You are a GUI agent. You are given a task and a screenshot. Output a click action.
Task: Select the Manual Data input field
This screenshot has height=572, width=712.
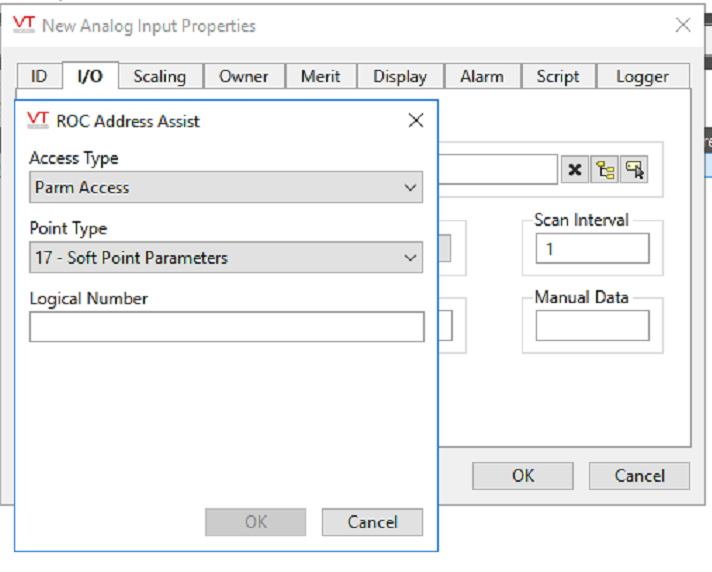pyautogui.click(x=593, y=325)
